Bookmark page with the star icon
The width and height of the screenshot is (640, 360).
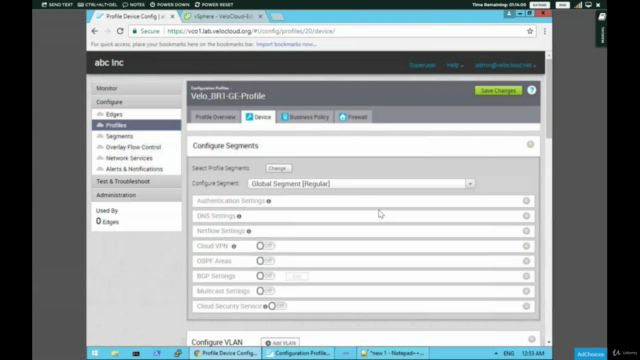(x=530, y=31)
